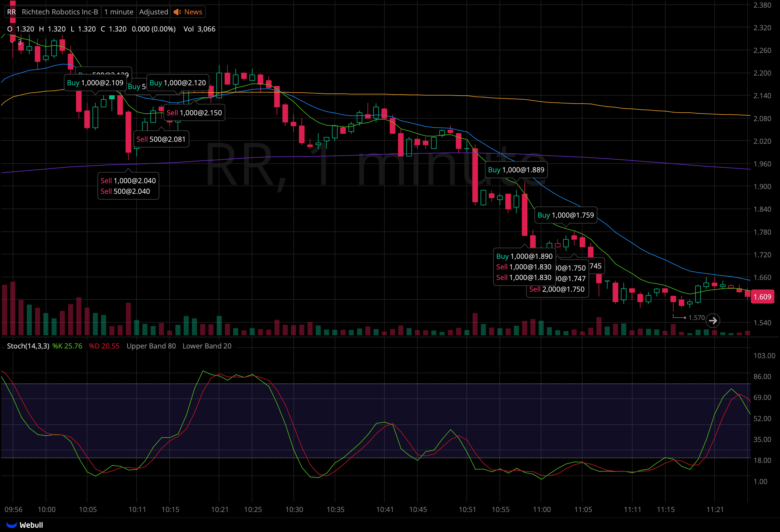
Task: Click the Buy 1,000@1.889 trade marker
Action: pos(516,170)
